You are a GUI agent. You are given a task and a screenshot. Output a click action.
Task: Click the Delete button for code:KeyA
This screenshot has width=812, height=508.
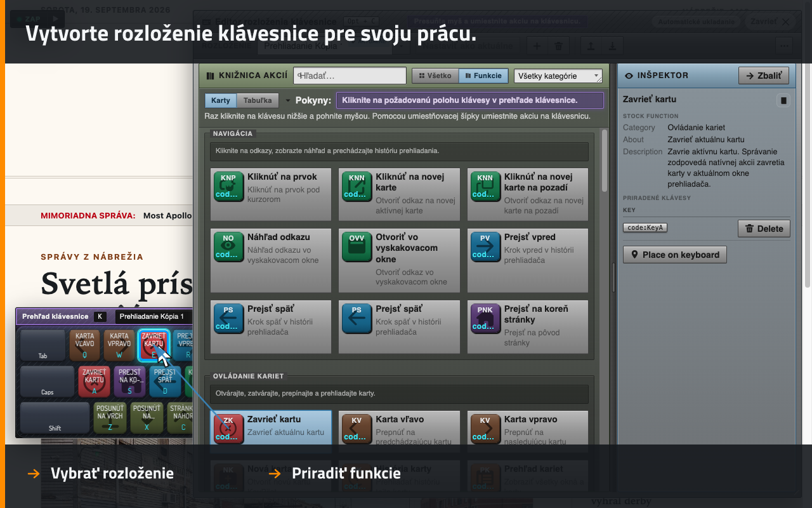click(764, 229)
